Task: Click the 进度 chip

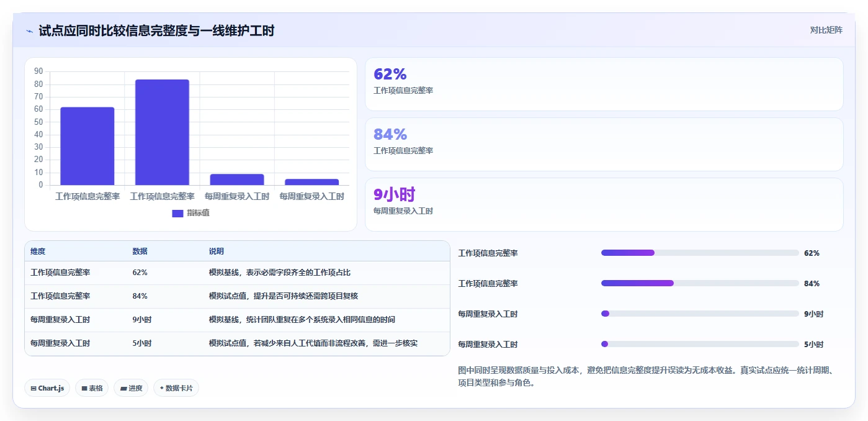Action: tap(131, 388)
